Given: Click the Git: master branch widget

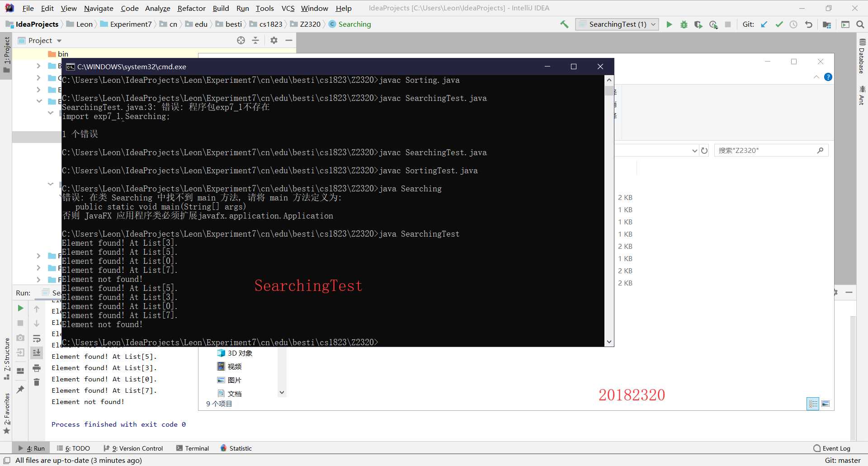Looking at the screenshot, I should click(843, 461).
